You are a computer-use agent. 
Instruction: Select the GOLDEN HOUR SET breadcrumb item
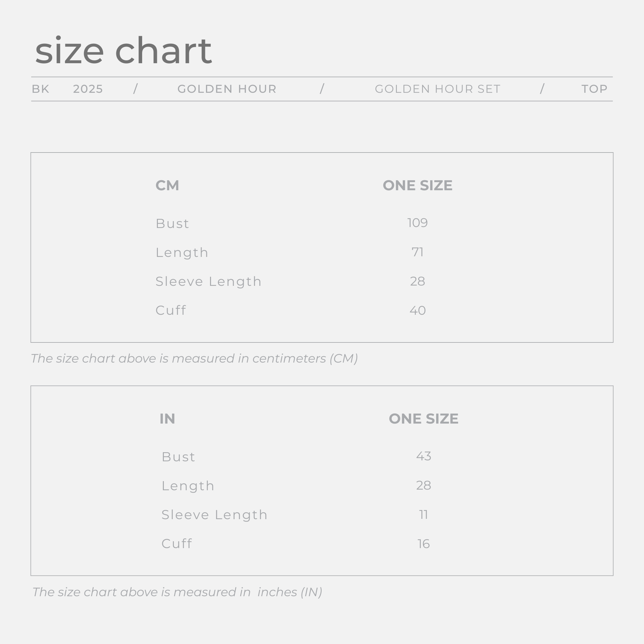[x=438, y=89]
